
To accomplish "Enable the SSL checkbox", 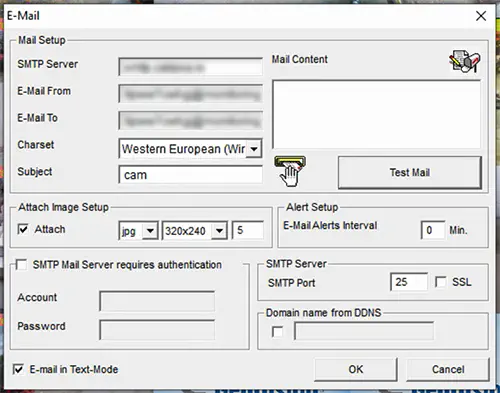I will pos(441,282).
